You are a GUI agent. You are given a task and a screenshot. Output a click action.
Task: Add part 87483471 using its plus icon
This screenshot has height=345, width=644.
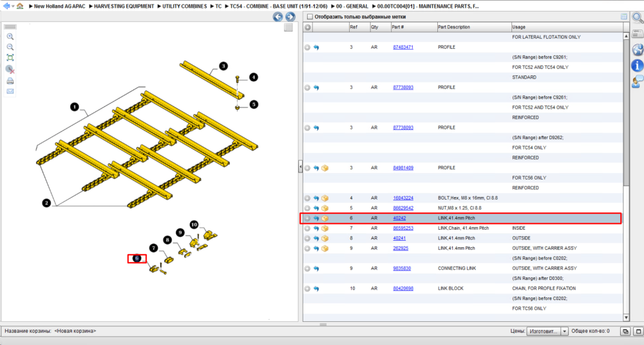[307, 48]
